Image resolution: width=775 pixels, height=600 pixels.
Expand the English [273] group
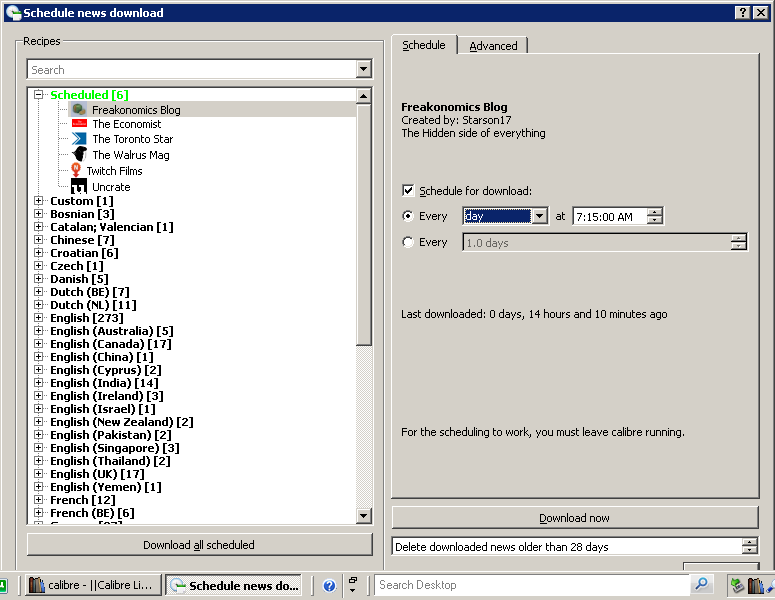(x=39, y=318)
